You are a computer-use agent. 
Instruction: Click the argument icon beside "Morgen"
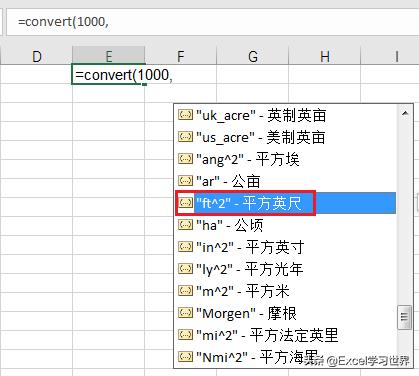[185, 313]
